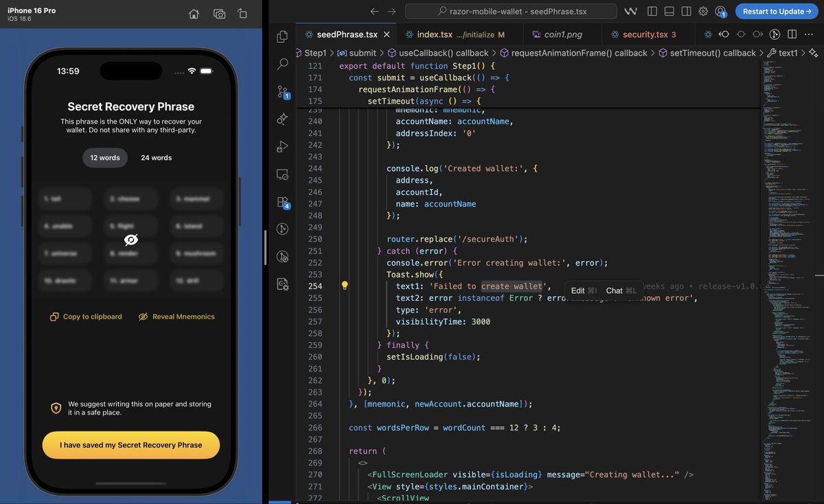The width and height of the screenshot is (824, 504).
Task: Open the setTimeout() callback breadcrumb
Action: (x=707, y=53)
